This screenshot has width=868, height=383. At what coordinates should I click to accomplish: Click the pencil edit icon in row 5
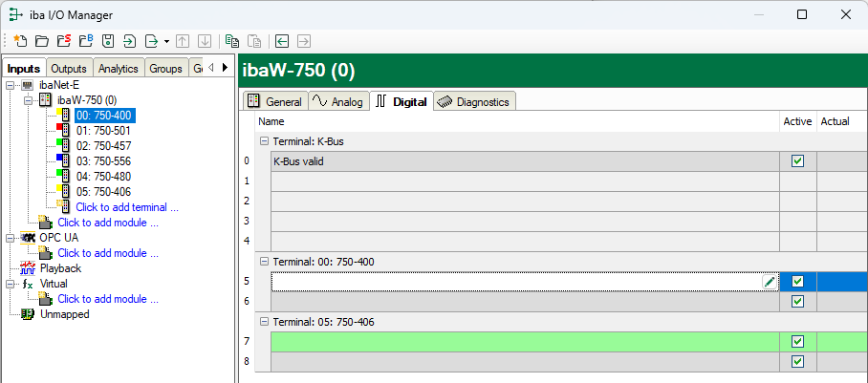[770, 282]
